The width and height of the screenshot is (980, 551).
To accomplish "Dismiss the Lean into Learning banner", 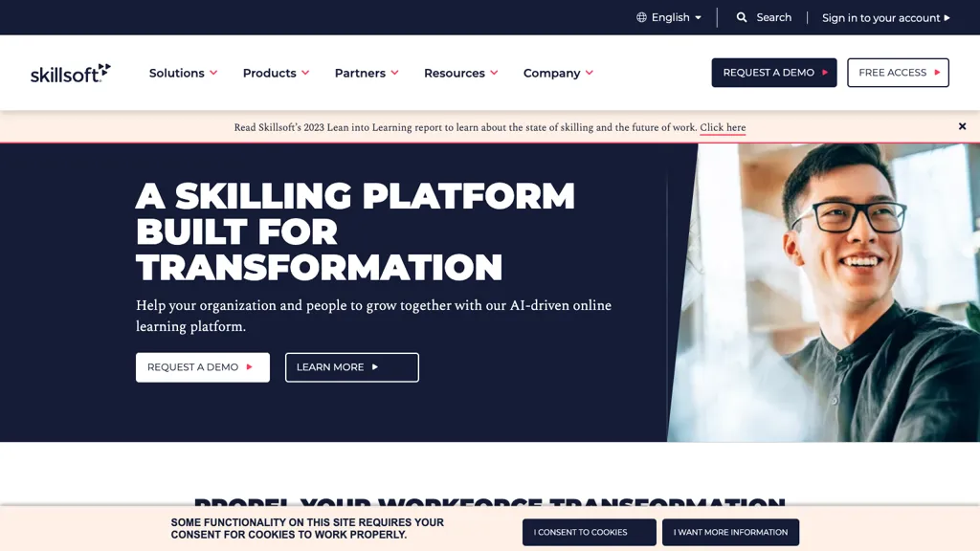I will (962, 125).
